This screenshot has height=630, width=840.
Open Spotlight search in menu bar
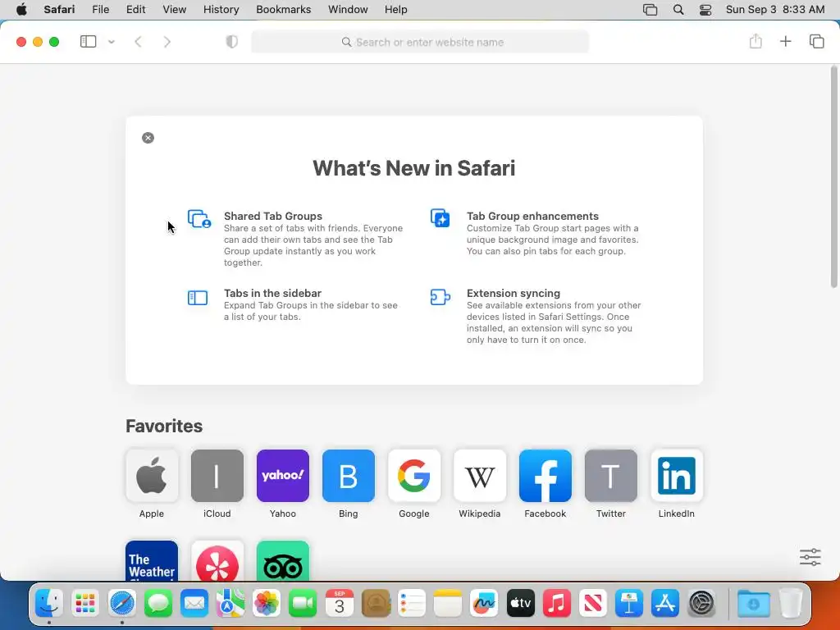pos(678,10)
